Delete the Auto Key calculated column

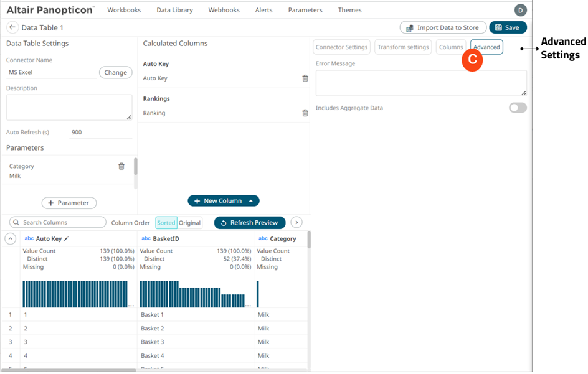(x=305, y=78)
